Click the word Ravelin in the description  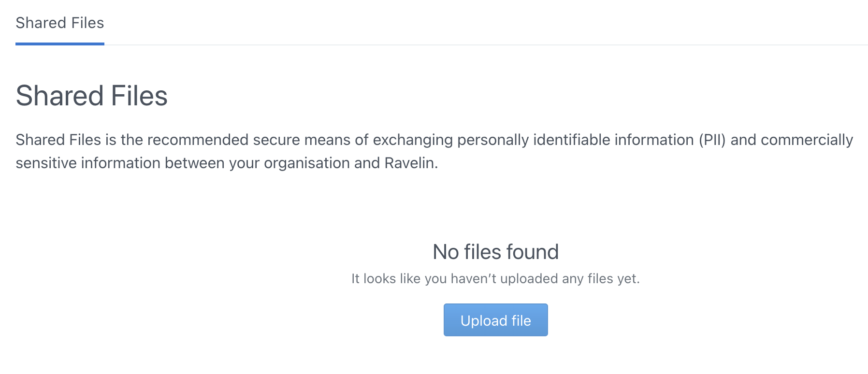(x=410, y=163)
